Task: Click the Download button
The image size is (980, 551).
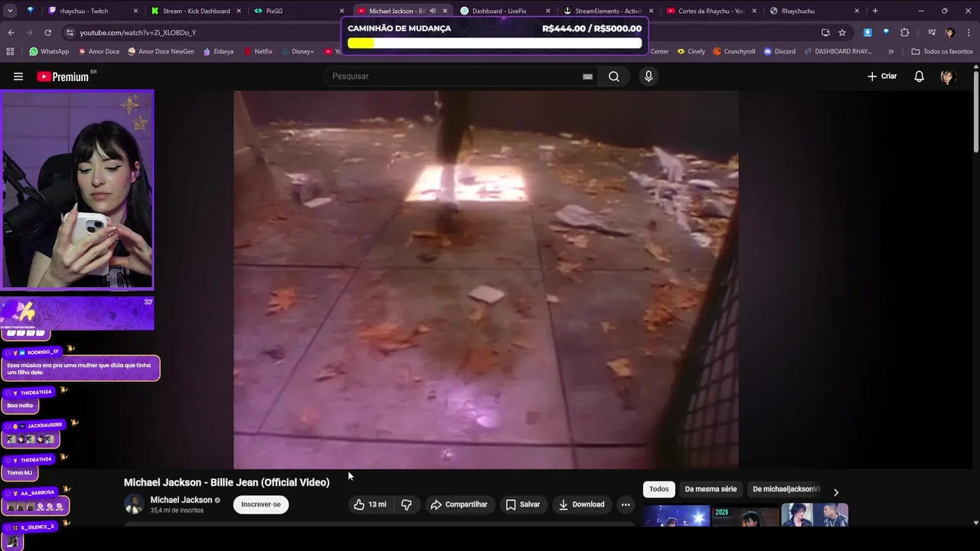Action: tap(582, 504)
